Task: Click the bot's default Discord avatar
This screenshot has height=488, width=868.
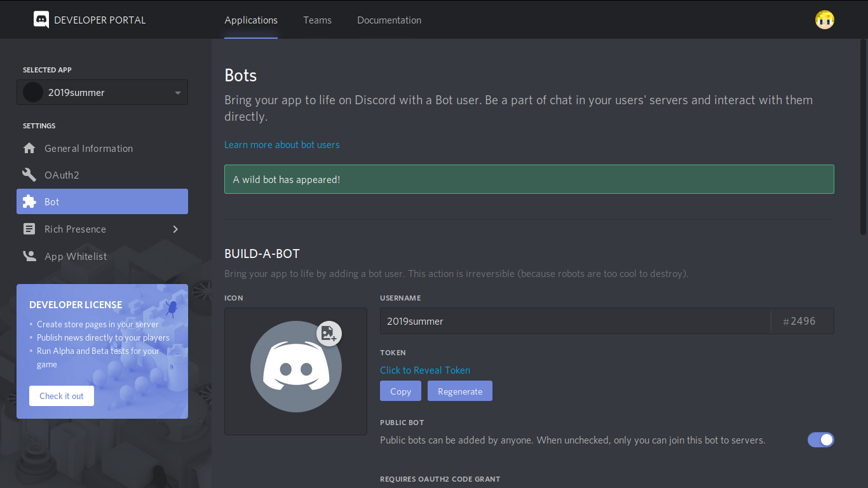Action: click(x=295, y=367)
